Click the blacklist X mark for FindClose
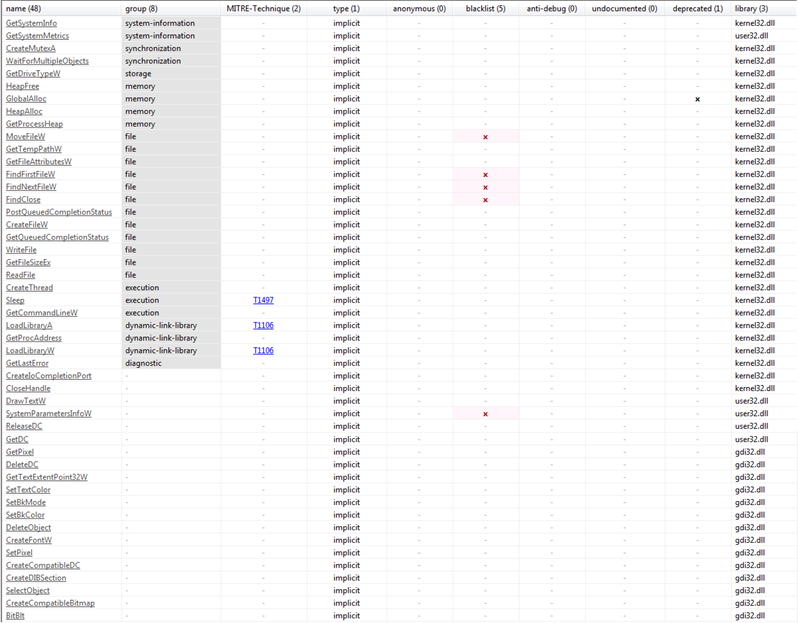The image size is (798, 623). pos(486,200)
